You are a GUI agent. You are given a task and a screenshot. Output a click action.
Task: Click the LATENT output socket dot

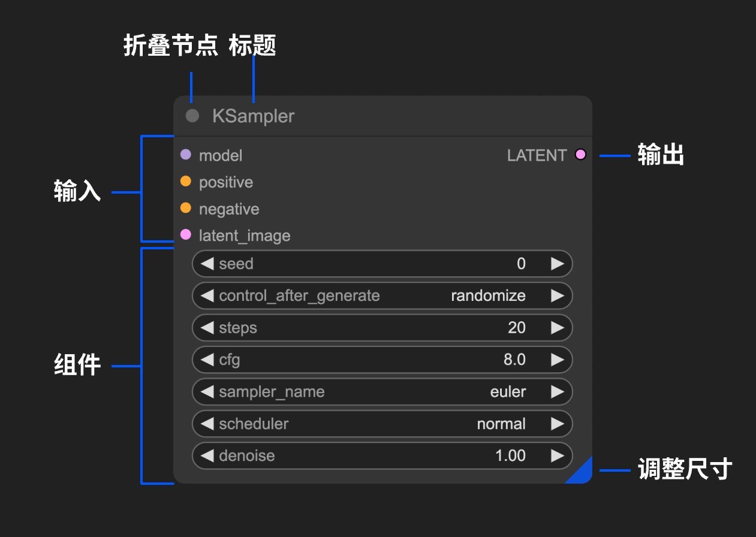[x=580, y=155]
